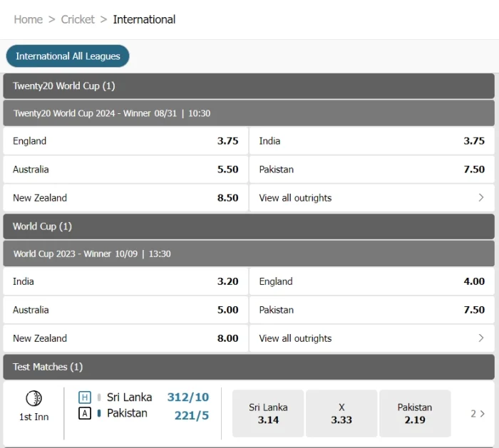Open World Cup 2023 - Winner header
The image size is (499, 448).
(249, 254)
